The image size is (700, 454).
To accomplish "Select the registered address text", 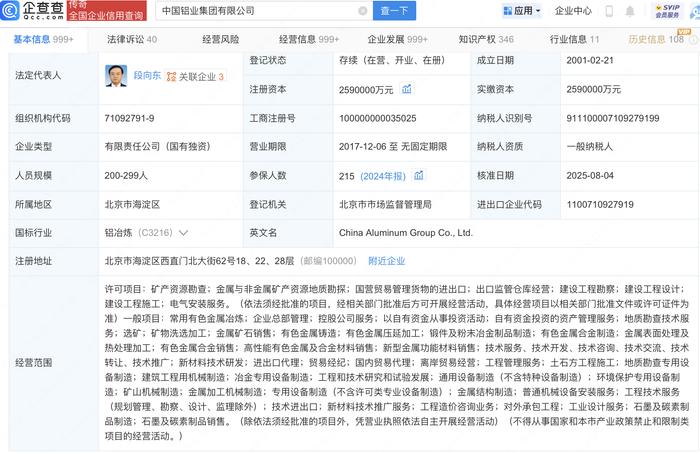I will point(200,261).
